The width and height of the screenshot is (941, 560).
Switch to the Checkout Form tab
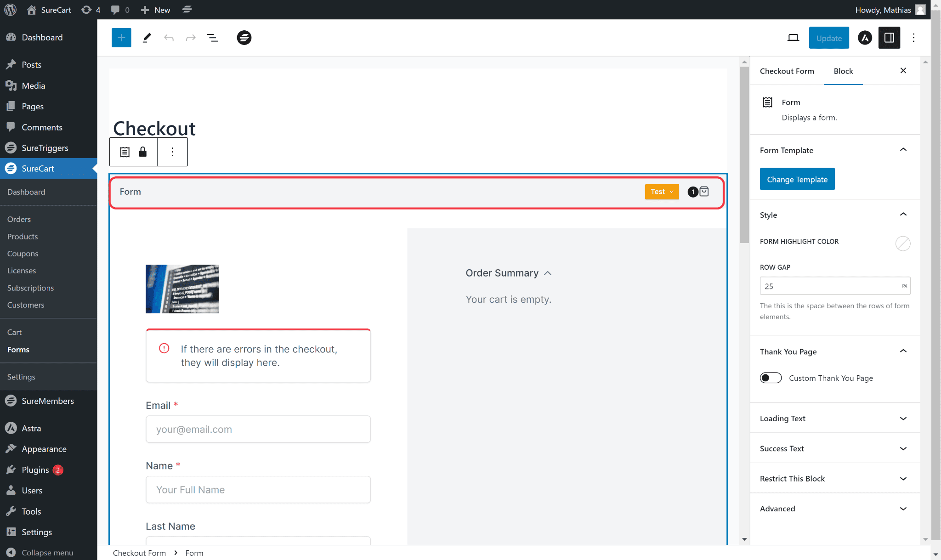pos(787,71)
